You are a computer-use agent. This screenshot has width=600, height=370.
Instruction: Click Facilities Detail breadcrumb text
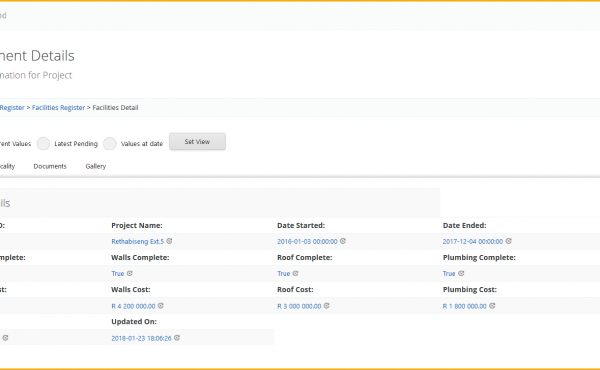coord(115,108)
